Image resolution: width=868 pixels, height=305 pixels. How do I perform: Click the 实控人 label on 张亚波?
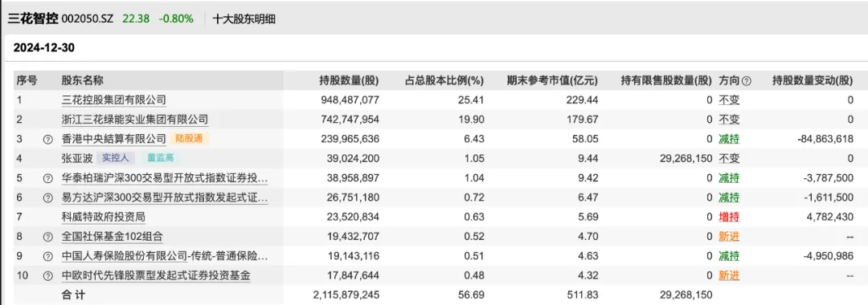click(x=115, y=158)
